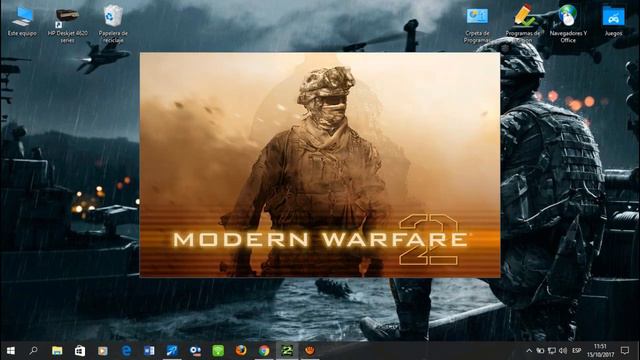Click the Windows Start button
Screen dimensions: 640x360
(11, 351)
